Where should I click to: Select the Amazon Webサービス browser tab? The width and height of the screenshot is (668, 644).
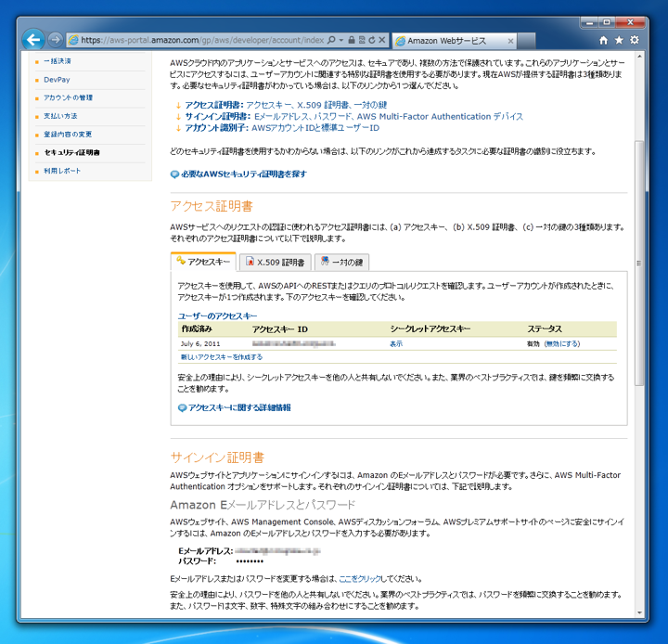tap(452, 41)
